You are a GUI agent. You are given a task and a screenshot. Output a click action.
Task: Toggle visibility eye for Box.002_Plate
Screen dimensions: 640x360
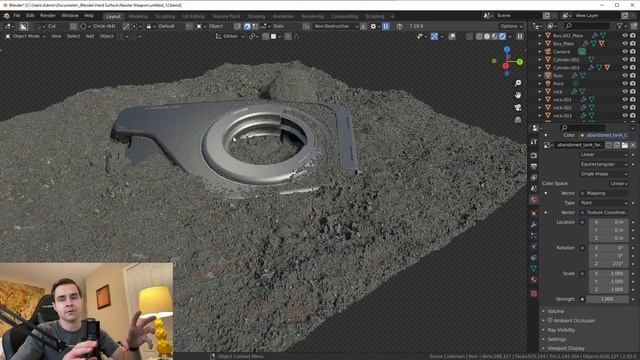click(x=625, y=36)
